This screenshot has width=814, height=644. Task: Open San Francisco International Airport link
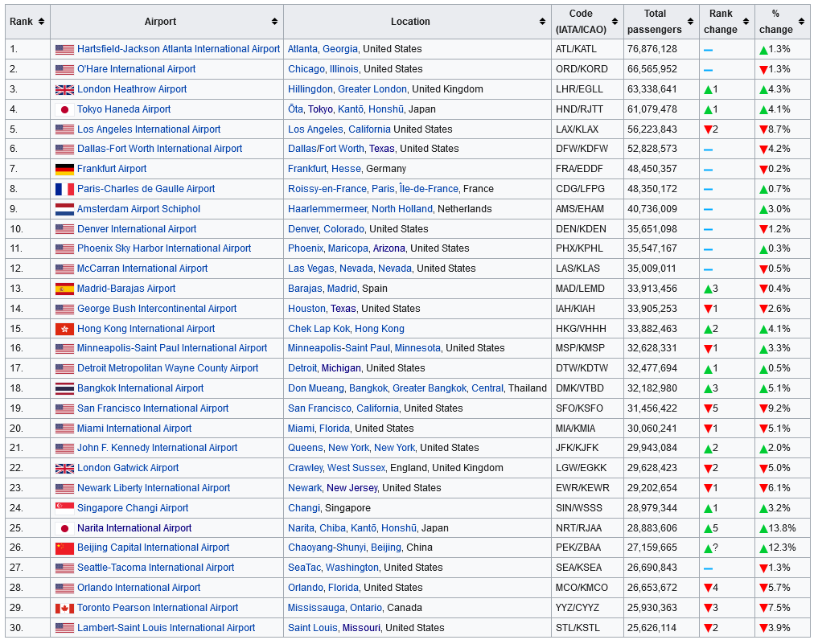click(153, 408)
